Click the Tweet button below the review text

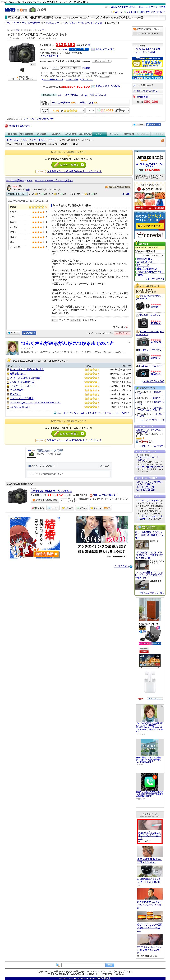tap(13, 333)
